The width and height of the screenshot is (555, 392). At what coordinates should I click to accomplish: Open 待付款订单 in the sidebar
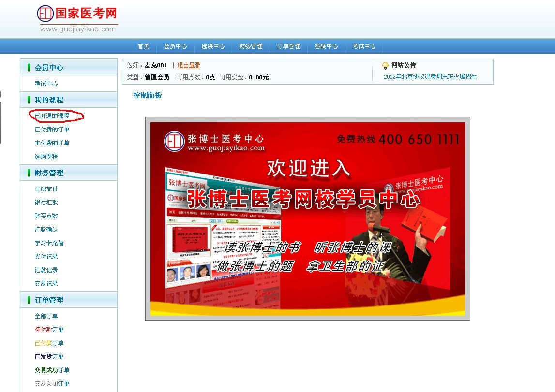[x=49, y=330]
